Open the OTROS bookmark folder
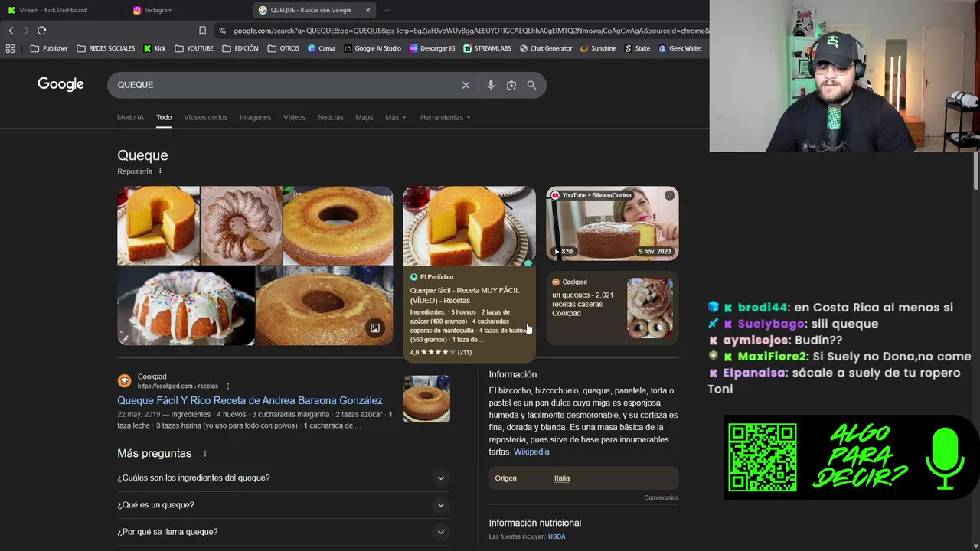Screen dimensions: 980x551 (283, 48)
